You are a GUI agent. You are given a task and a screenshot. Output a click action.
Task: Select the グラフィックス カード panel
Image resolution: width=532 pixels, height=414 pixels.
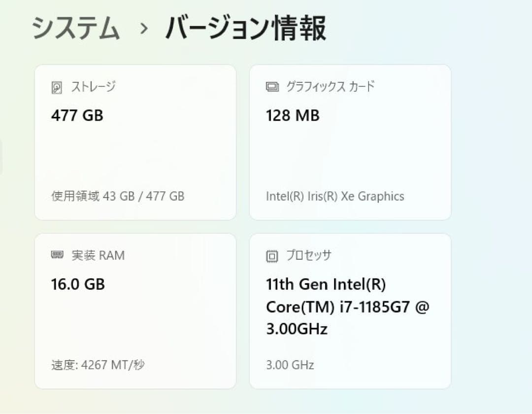pos(351,141)
